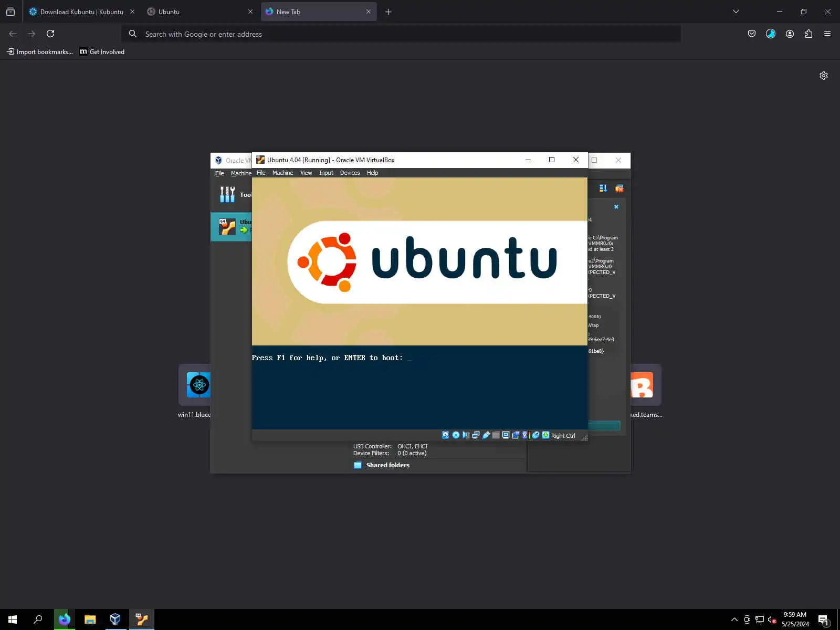Open Save to Pocket icon
This screenshot has width=840, height=630.
point(752,34)
